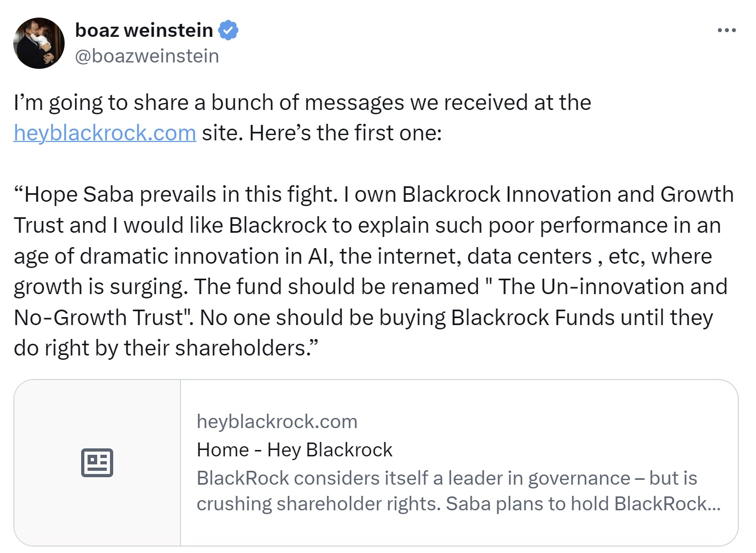Image resolution: width=756 pixels, height=553 pixels.
Task: Visit the @boazweinstein handle profile
Action: tap(147, 56)
